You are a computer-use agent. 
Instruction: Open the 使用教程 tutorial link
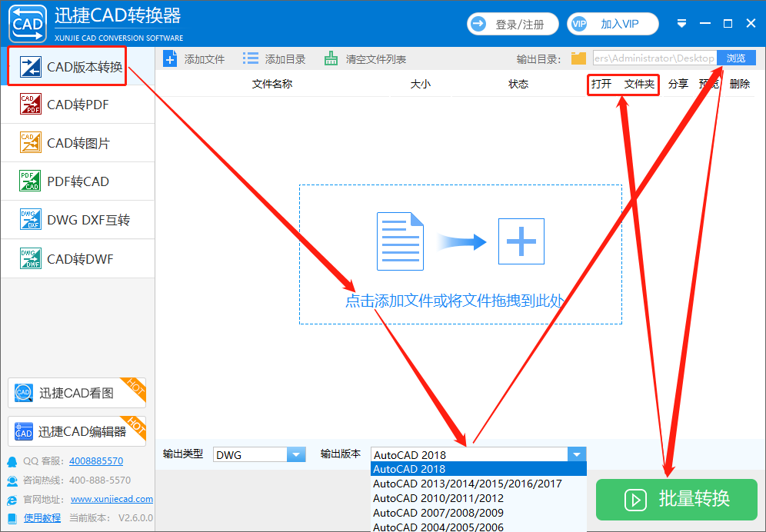tap(42, 518)
